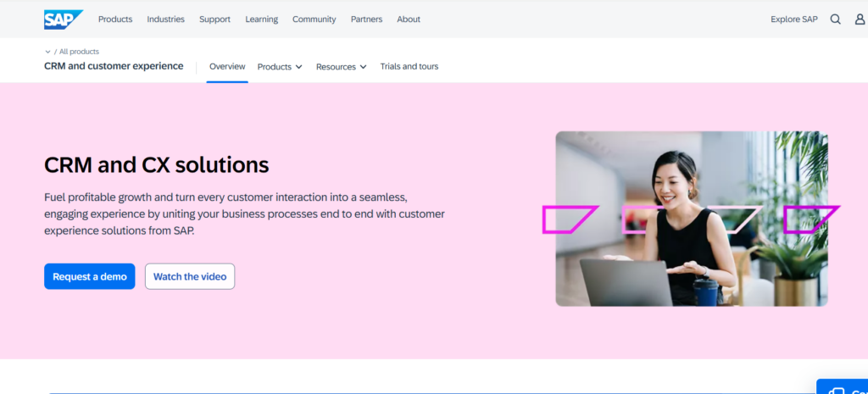This screenshot has width=868, height=394.
Task: Expand the Products dropdown in sub-navigation
Action: click(280, 67)
